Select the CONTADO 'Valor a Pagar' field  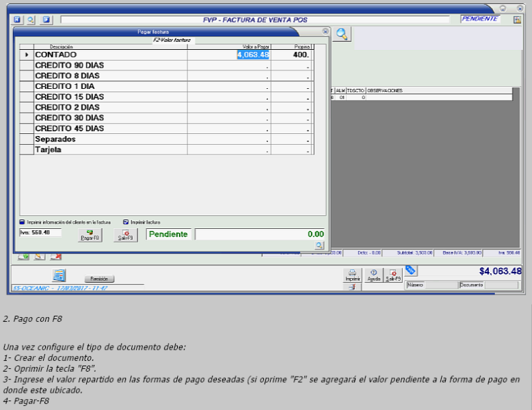point(253,55)
